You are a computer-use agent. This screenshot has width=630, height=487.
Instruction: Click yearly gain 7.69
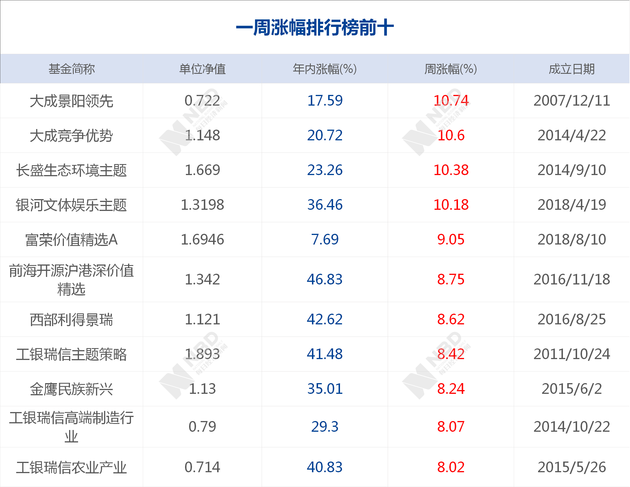(x=325, y=239)
